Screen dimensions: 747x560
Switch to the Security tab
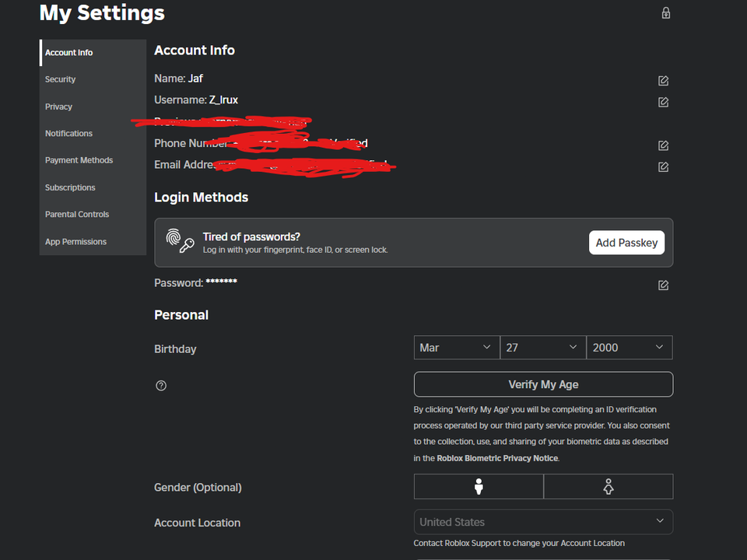[60, 79]
